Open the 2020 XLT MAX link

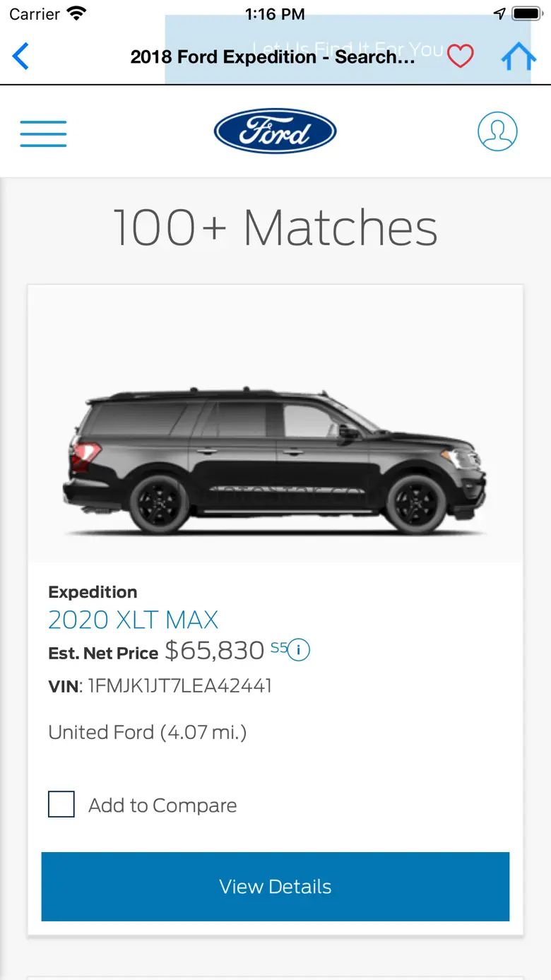click(x=133, y=620)
